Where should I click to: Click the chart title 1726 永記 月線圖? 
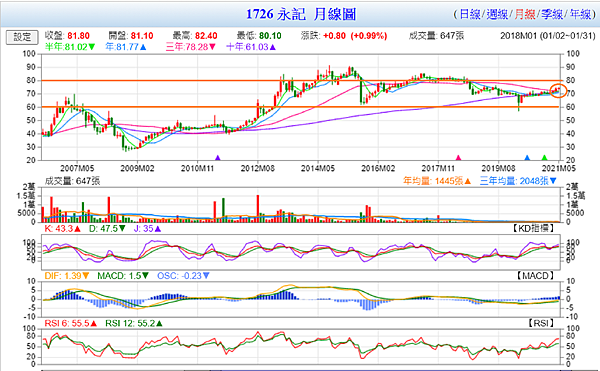point(301,15)
